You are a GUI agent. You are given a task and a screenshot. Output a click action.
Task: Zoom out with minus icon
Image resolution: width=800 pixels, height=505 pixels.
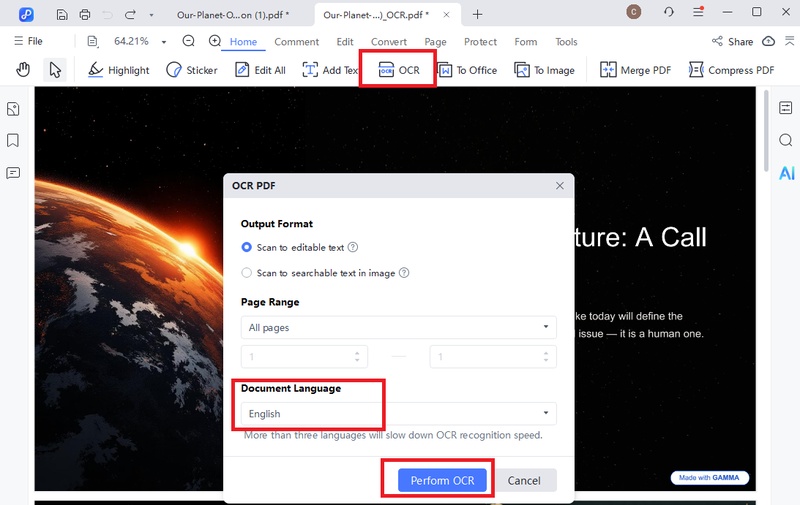point(188,41)
